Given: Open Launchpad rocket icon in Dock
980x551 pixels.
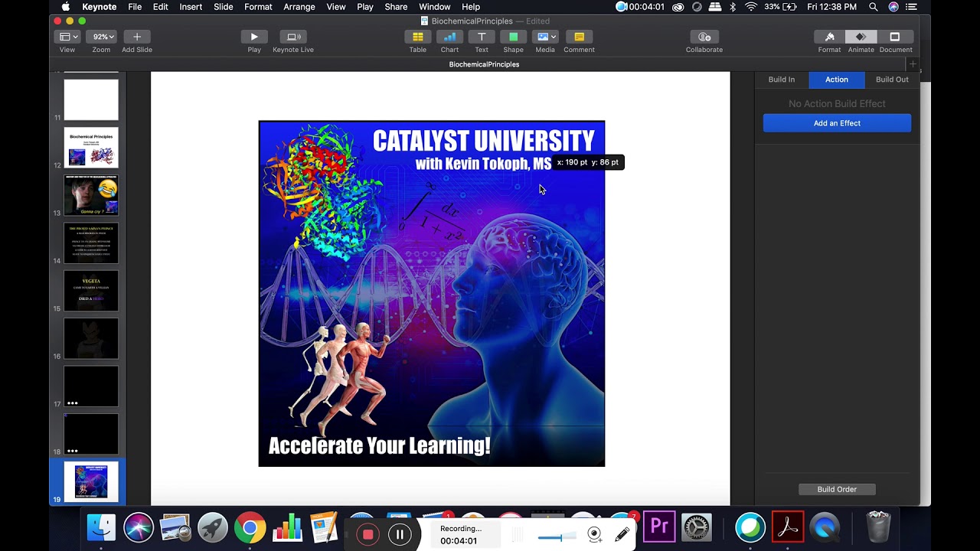Looking at the screenshot, I should (x=213, y=528).
